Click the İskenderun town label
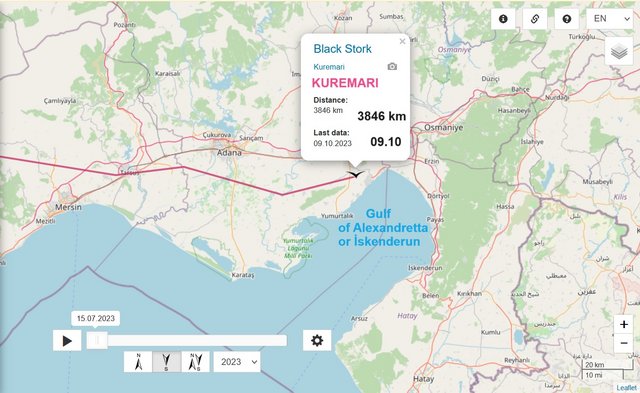 [x=425, y=268]
